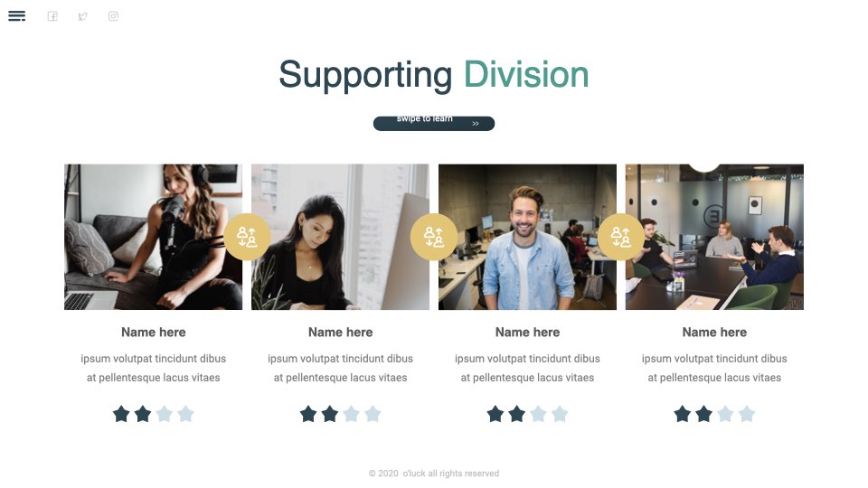Open the podcast woman with headphones photo

154,237
